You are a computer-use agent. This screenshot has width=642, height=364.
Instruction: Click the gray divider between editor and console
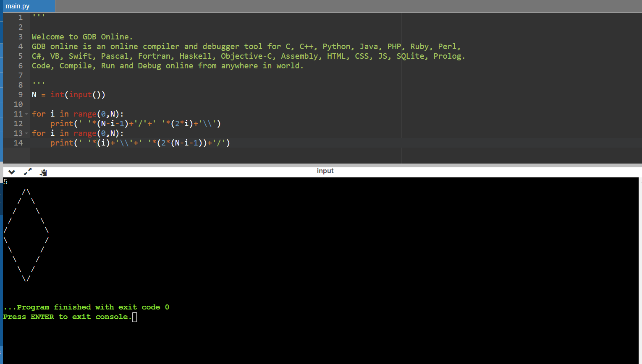[x=321, y=165]
